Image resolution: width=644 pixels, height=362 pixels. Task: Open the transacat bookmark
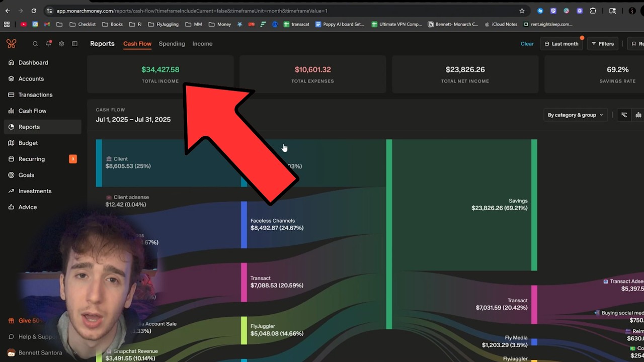click(296, 24)
